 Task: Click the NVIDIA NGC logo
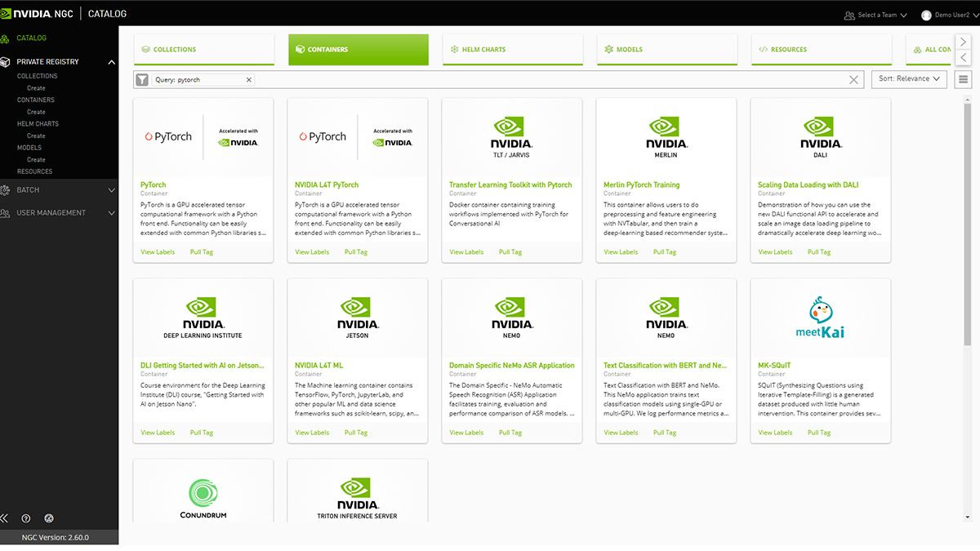pos(39,12)
